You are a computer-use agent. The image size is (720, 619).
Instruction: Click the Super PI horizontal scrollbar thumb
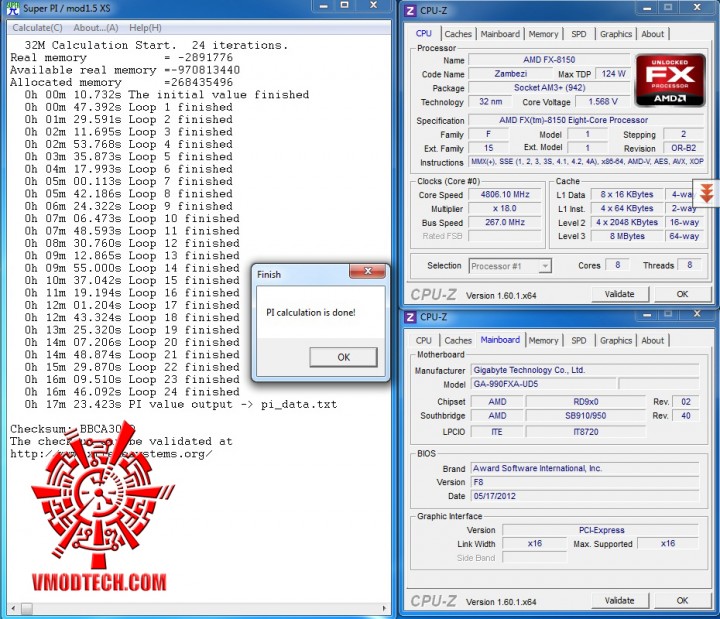click(x=27, y=609)
